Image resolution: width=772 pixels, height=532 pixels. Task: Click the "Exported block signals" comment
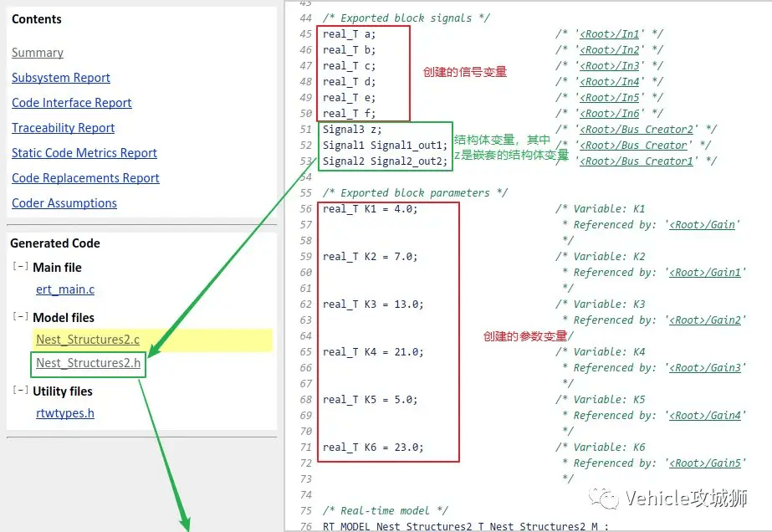tap(406, 18)
